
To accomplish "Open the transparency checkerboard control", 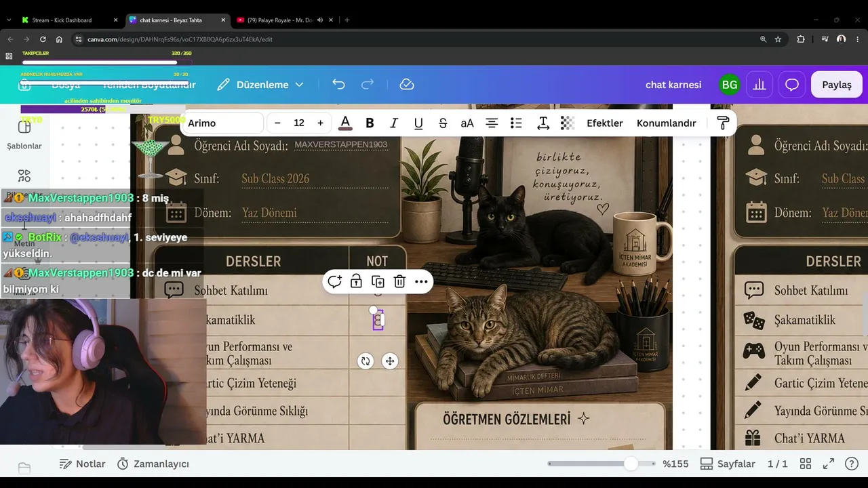I will point(568,123).
